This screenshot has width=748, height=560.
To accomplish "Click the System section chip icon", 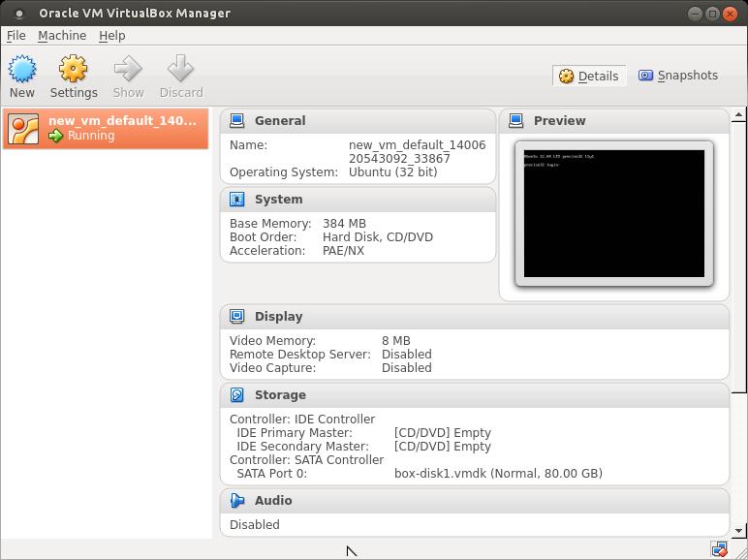I will 237,200.
